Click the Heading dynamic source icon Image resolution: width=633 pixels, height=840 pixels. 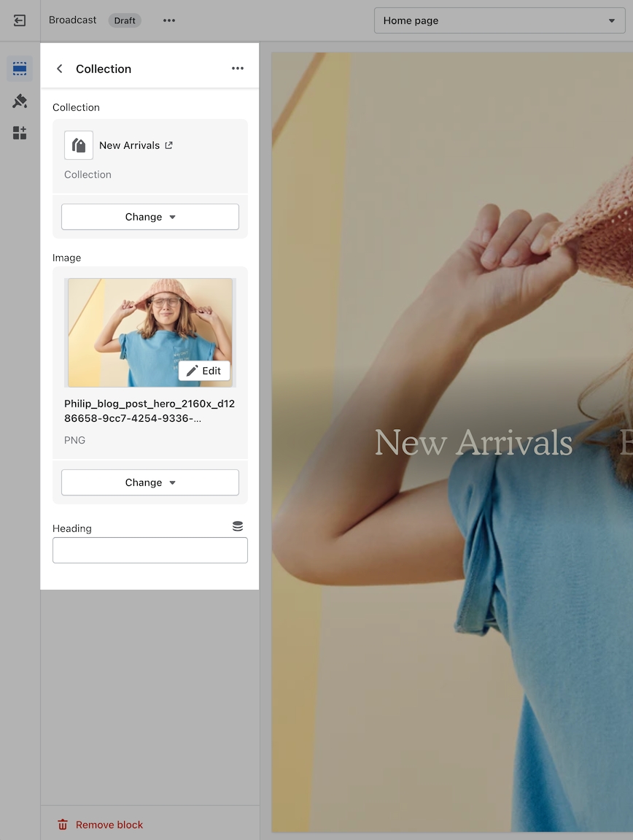click(x=238, y=526)
